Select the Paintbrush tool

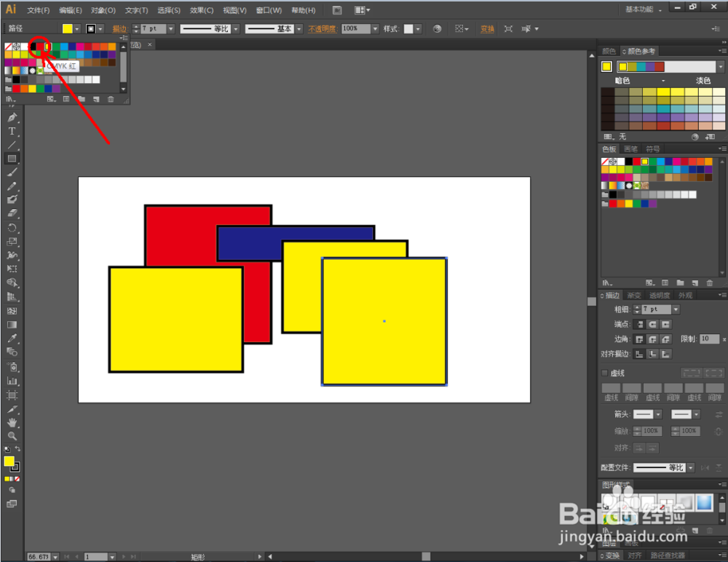click(x=12, y=173)
